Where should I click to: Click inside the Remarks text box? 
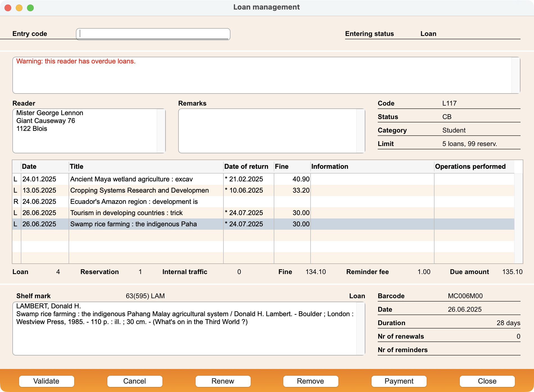268,131
